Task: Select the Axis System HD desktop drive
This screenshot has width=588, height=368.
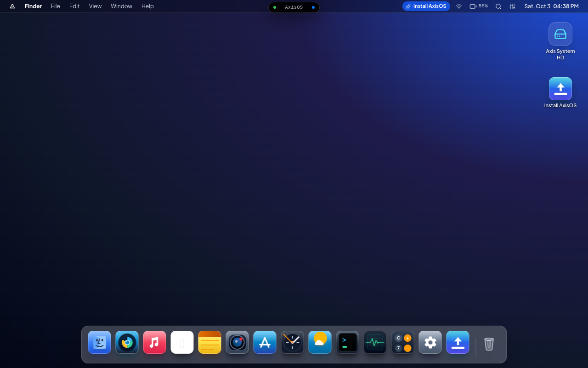Action: coord(560,41)
